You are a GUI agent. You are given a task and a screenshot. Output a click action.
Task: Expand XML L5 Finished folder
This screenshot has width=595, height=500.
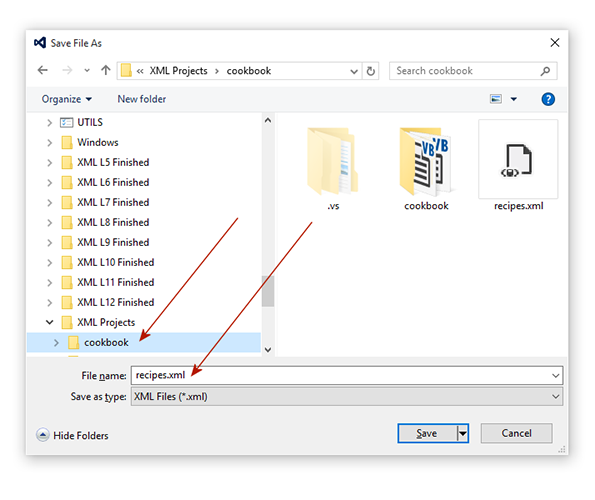click(50, 163)
